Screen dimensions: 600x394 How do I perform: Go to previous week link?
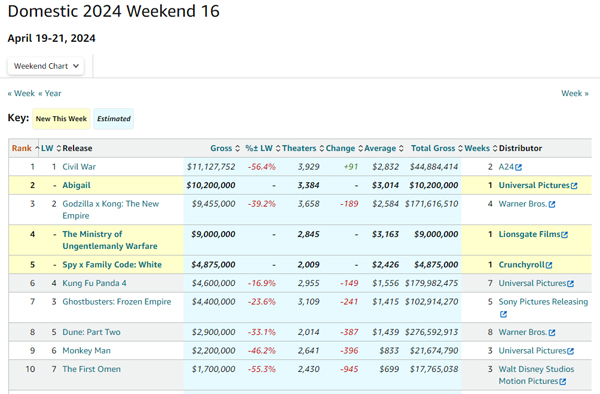coord(21,93)
